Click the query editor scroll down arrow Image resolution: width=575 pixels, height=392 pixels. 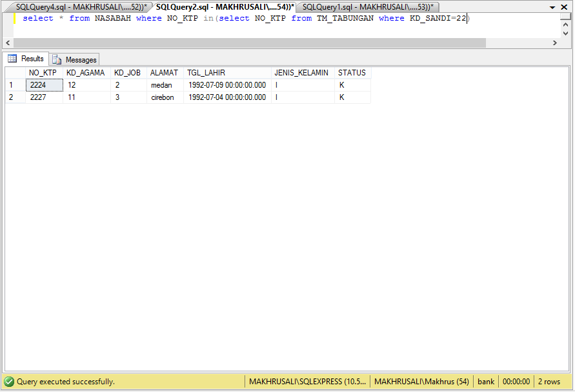point(565,34)
